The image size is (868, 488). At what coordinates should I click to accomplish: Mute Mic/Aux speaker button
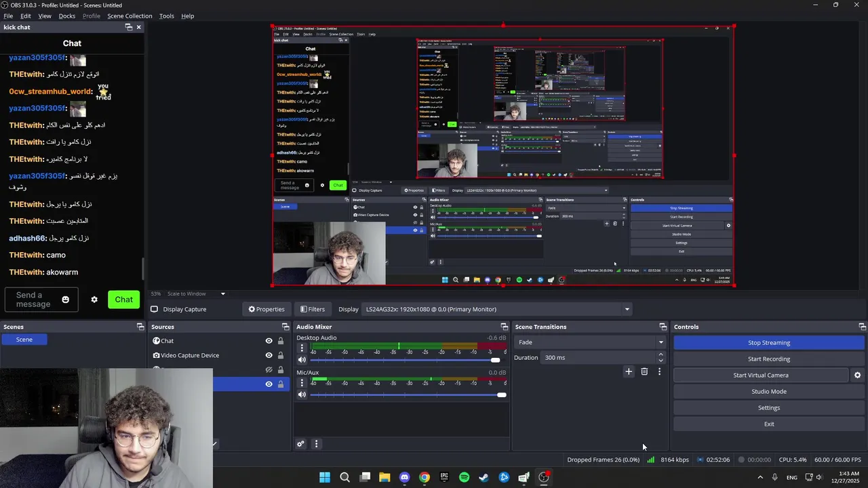point(302,394)
